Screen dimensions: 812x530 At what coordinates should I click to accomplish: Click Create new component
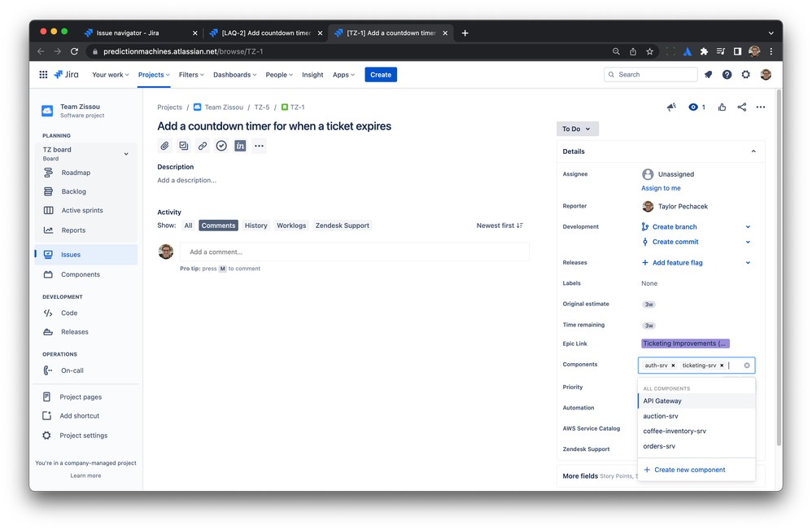coord(690,470)
